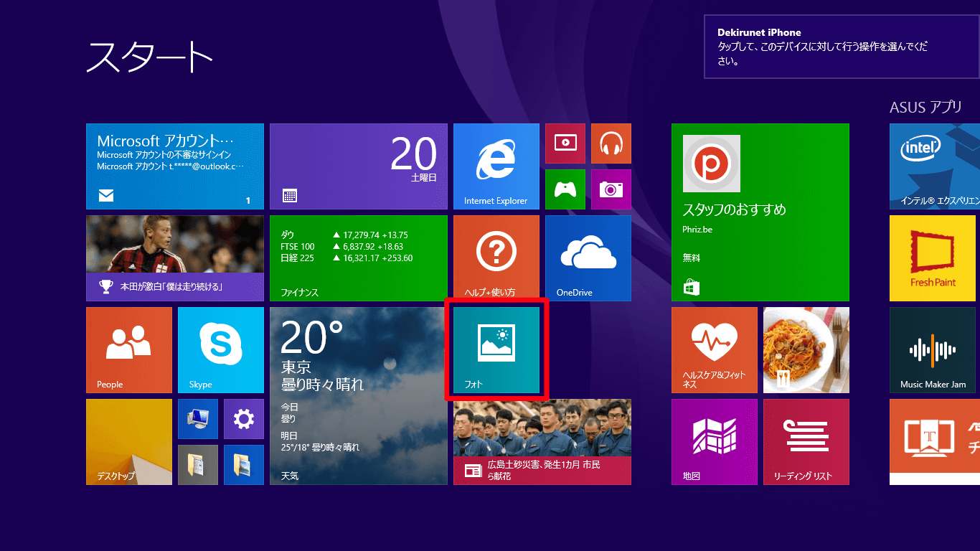Click the ASUS アプリ group heading

coord(925,108)
